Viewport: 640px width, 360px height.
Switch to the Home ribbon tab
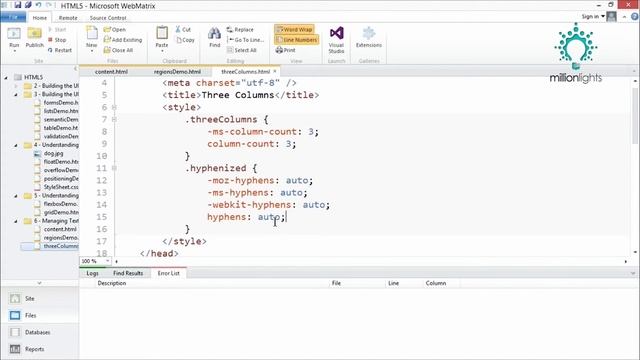40,18
